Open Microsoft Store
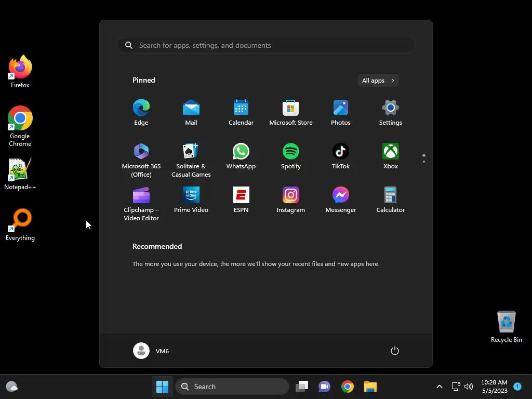The image size is (532, 399). [x=291, y=113]
